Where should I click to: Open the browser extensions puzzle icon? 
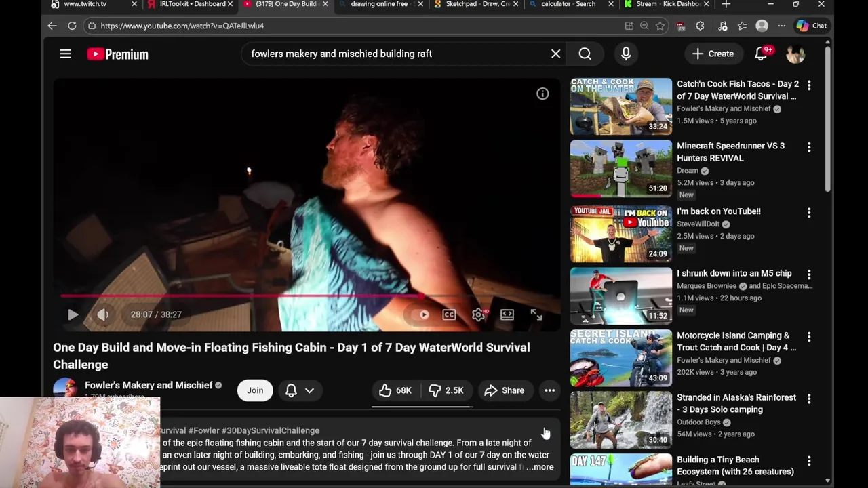point(700,26)
